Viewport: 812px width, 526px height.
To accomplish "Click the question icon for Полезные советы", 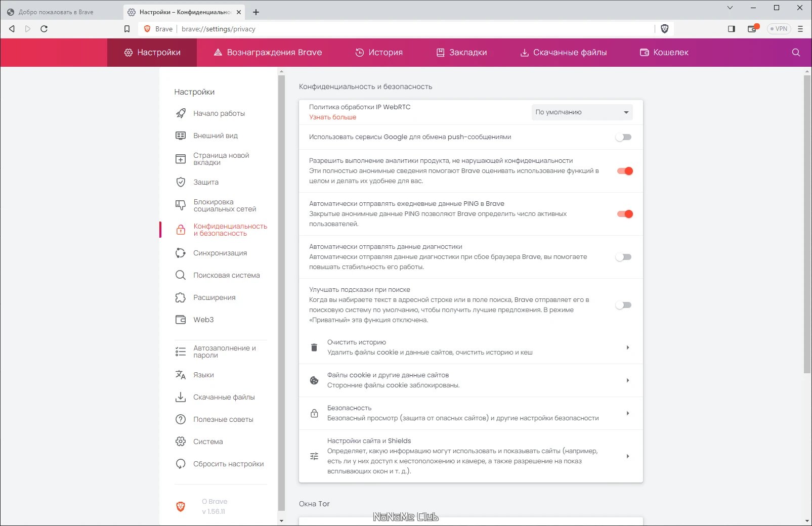I will tap(181, 419).
